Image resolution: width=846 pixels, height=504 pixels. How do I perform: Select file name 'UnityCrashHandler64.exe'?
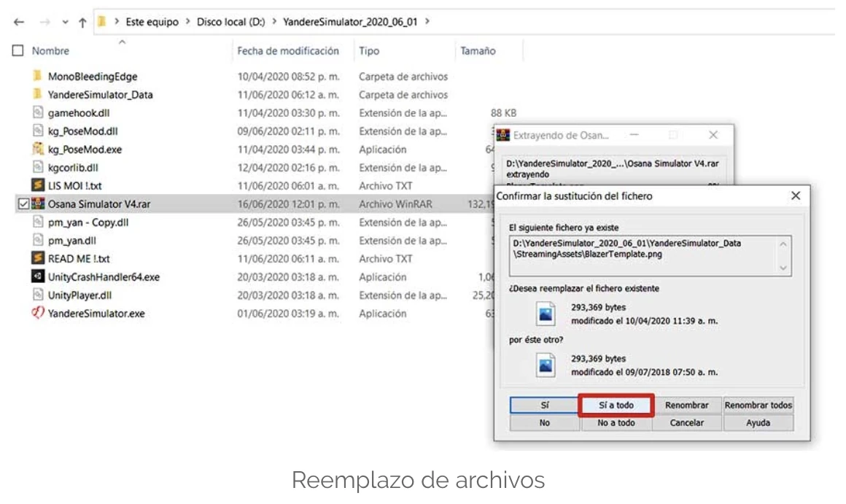[104, 277]
